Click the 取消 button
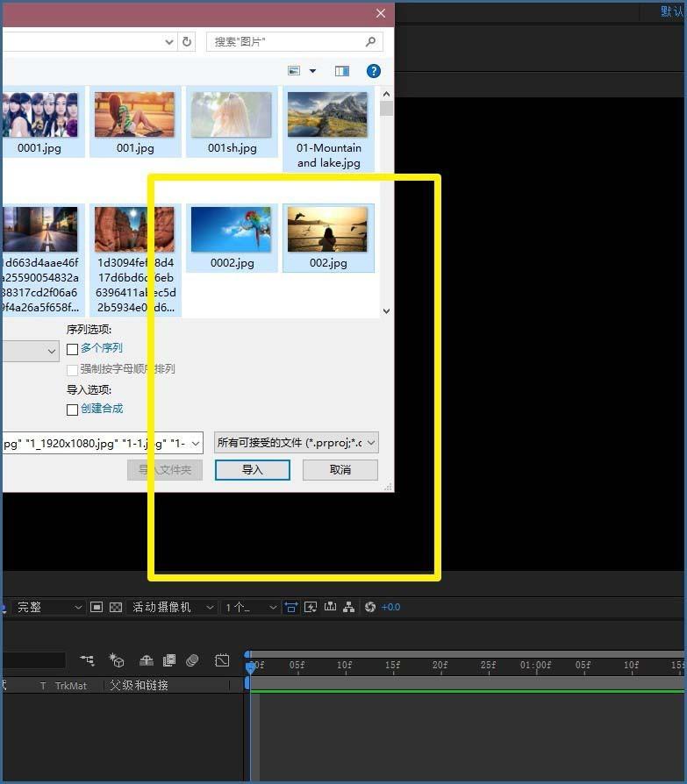This screenshot has height=784, width=687. point(340,470)
